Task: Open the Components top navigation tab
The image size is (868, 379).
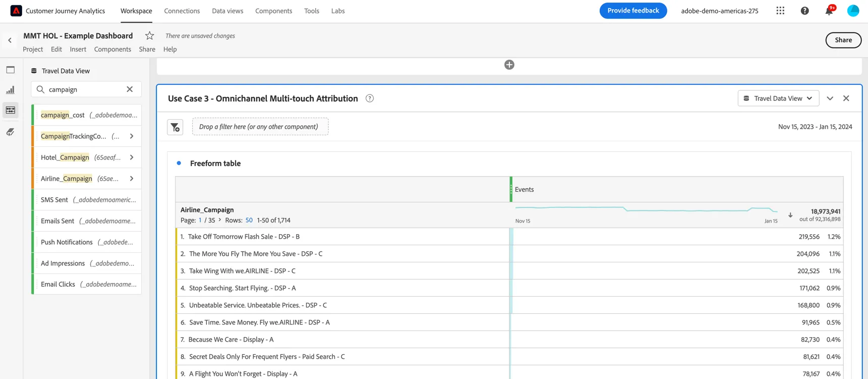Action: click(274, 11)
